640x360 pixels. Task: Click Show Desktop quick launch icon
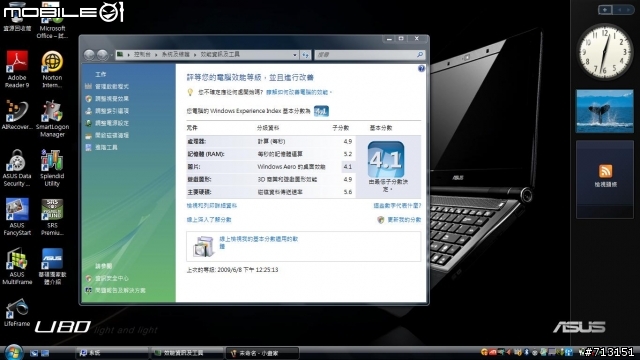34,353
